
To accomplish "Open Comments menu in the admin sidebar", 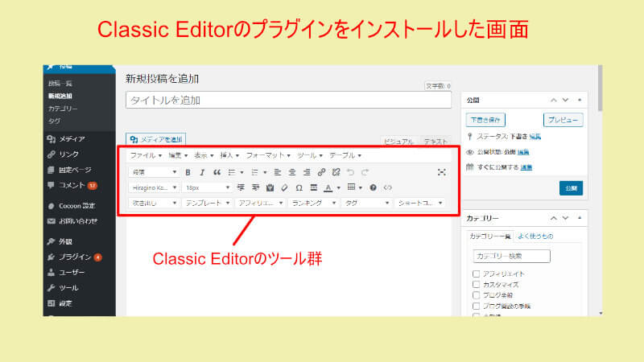I will click(72, 186).
